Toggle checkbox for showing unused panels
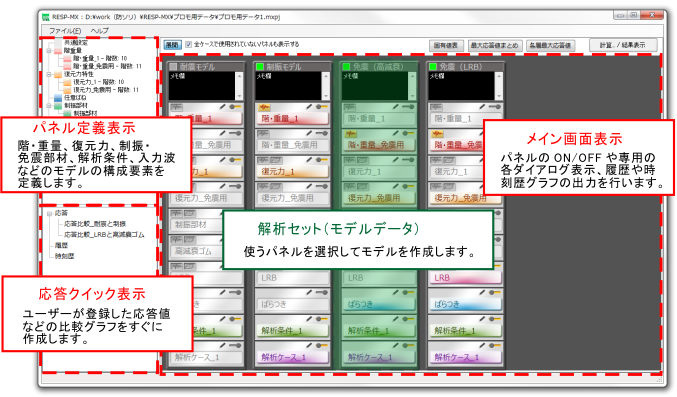Viewport: 677px width, 397px height. tap(188, 44)
